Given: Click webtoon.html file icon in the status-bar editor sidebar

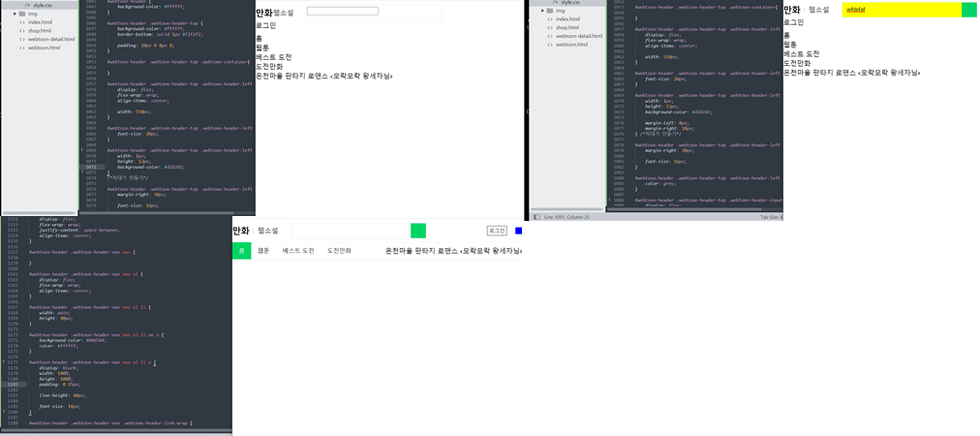Looking at the screenshot, I should 550,45.
